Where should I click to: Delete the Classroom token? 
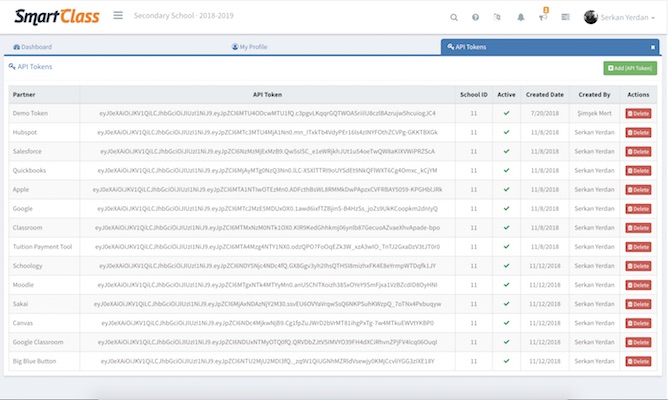tap(638, 228)
